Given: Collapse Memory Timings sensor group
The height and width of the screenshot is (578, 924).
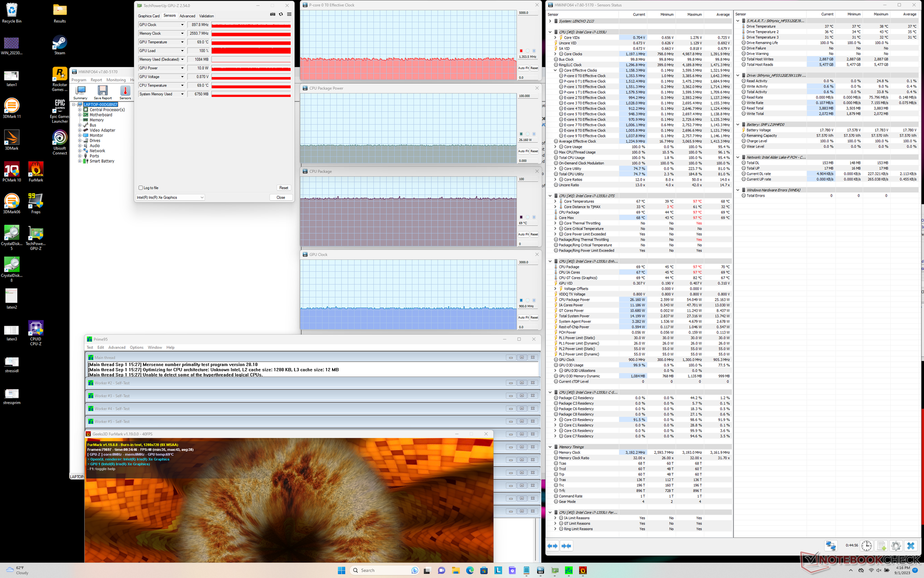Looking at the screenshot, I should pyautogui.click(x=550, y=447).
